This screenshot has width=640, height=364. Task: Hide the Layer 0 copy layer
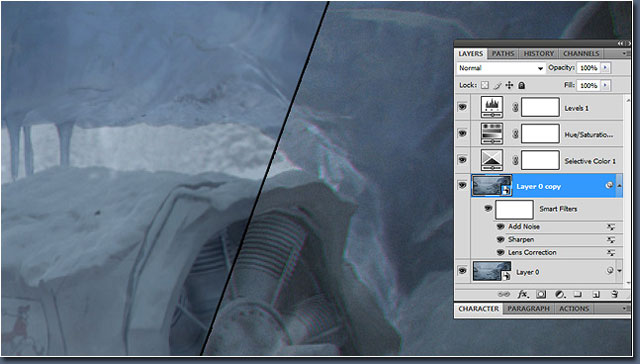[462, 186]
